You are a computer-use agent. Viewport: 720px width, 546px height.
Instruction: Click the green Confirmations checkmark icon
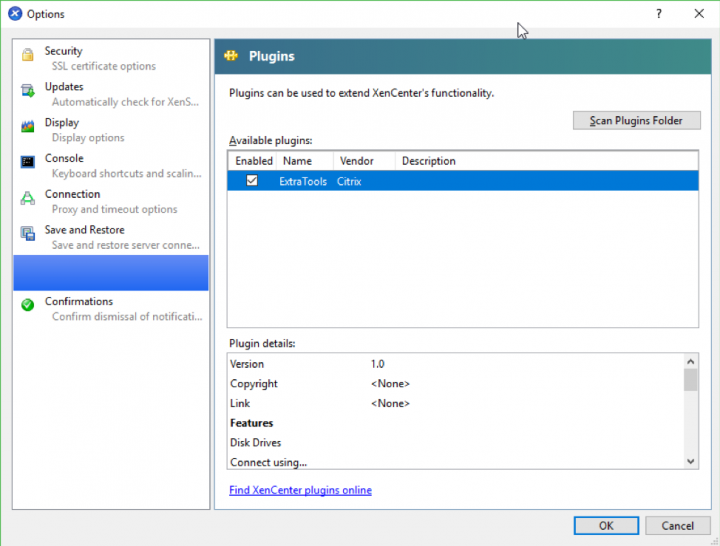(x=27, y=305)
